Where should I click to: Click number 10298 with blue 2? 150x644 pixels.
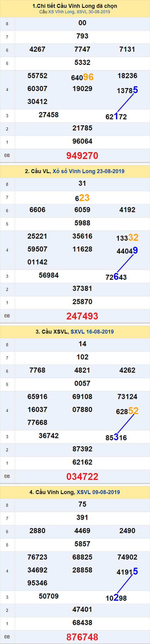(x=116, y=598)
